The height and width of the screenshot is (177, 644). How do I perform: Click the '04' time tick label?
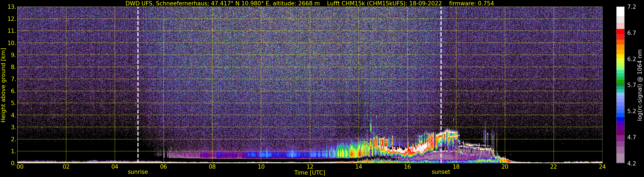pyautogui.click(x=115, y=167)
